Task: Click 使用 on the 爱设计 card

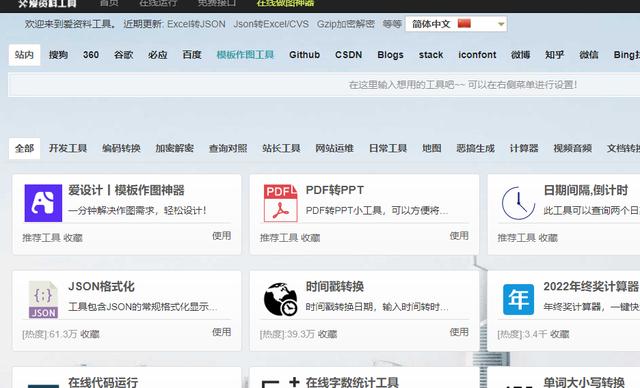Action: point(222,235)
